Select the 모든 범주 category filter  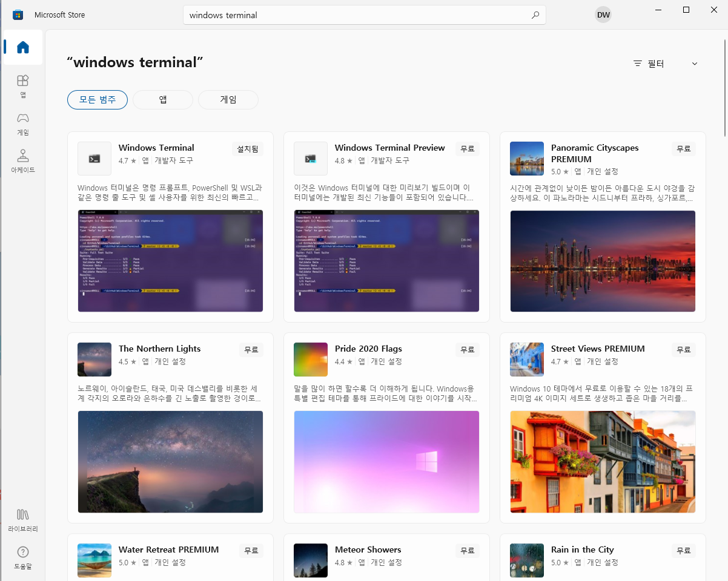[98, 100]
